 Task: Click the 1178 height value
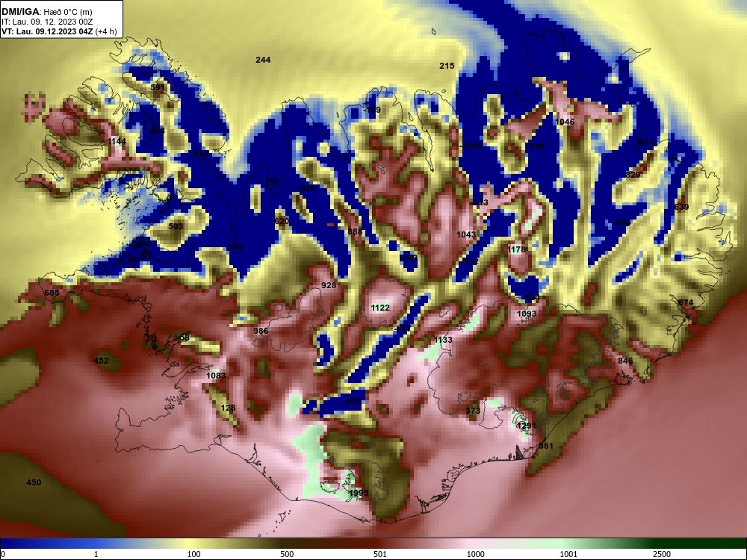pos(516,249)
